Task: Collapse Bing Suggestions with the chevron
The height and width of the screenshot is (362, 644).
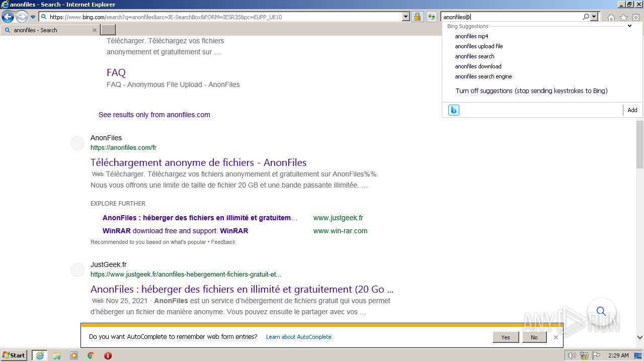Action: click(629, 26)
